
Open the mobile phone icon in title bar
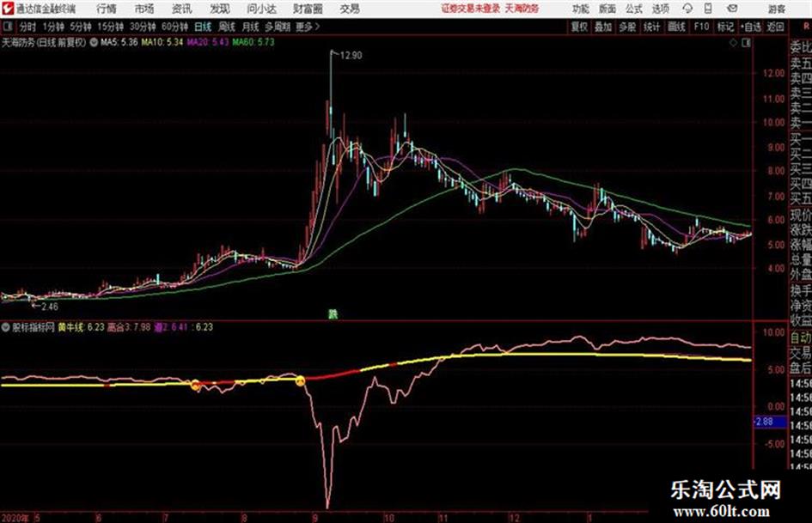tap(708, 9)
